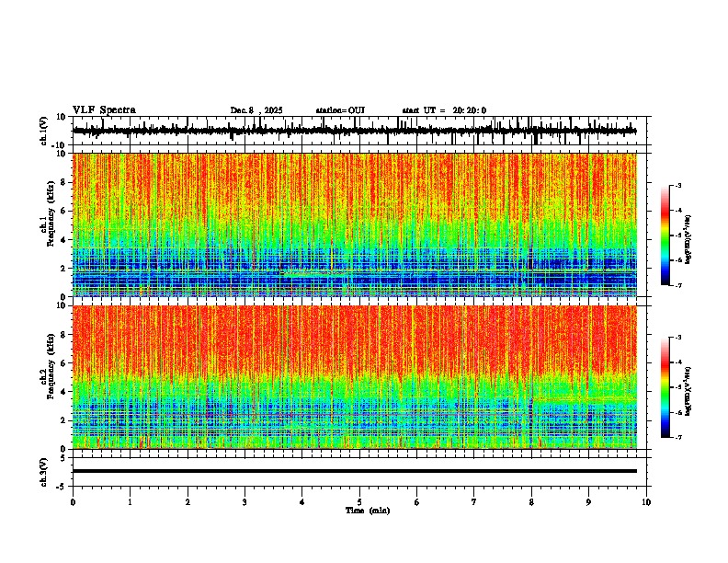Select the 'Dec. 8, 2025' date text

(x=256, y=110)
